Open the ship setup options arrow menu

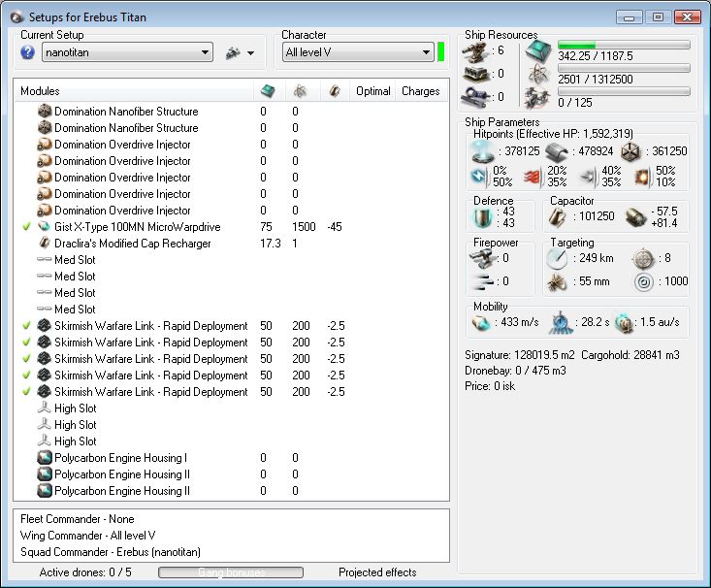[251, 53]
